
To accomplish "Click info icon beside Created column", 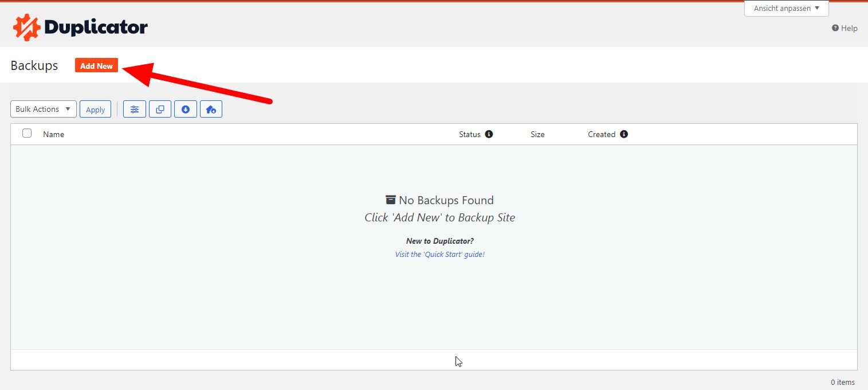I will (624, 134).
